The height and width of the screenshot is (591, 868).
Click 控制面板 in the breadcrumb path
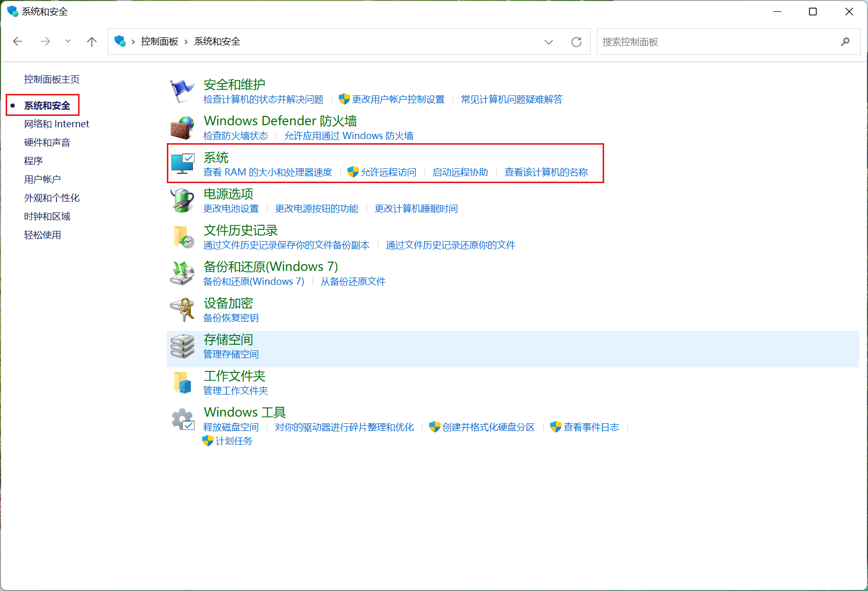click(160, 42)
